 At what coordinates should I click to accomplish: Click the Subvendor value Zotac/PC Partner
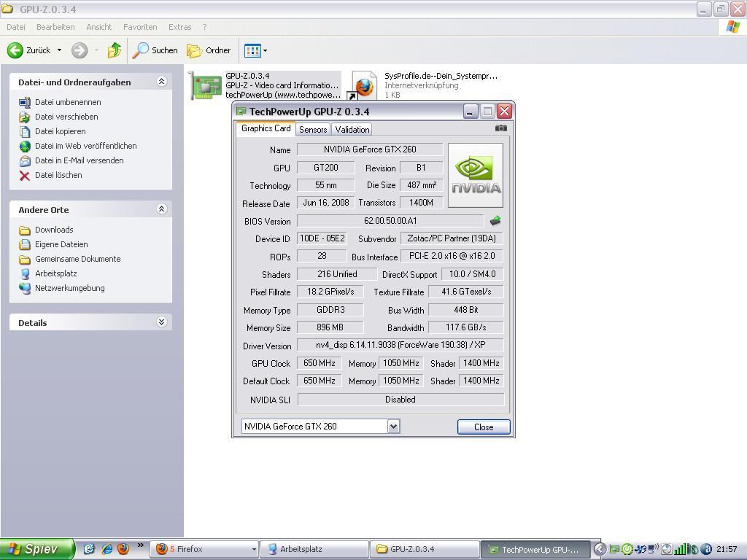coord(452,238)
